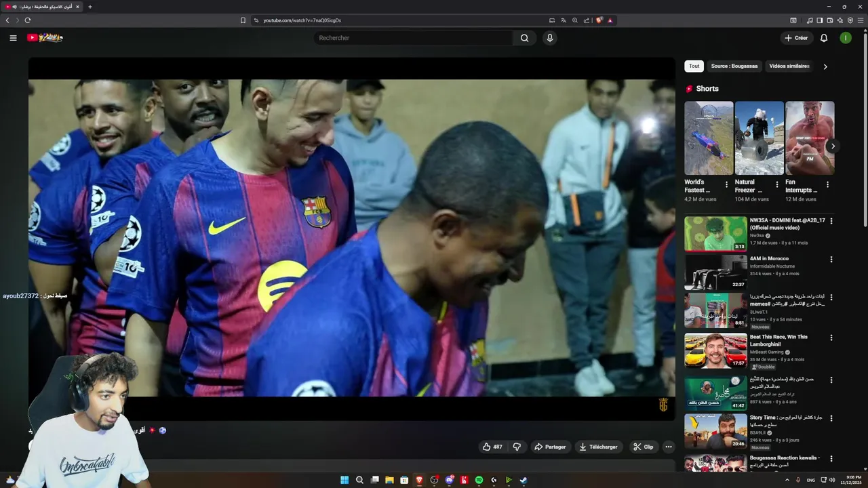
Task: Open the 41:42 lecture video thumbnail
Action: tap(715, 394)
